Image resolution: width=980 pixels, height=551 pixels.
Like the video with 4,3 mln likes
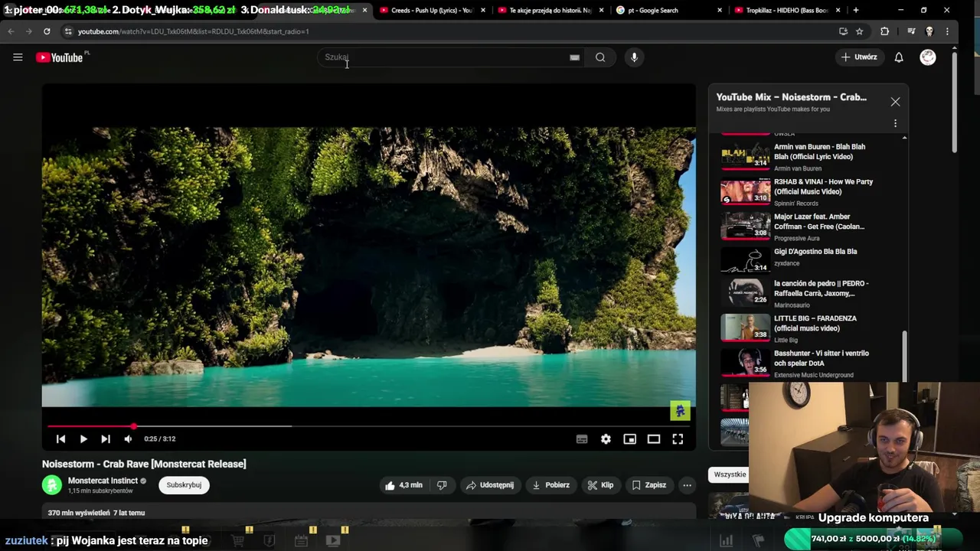[x=403, y=485]
